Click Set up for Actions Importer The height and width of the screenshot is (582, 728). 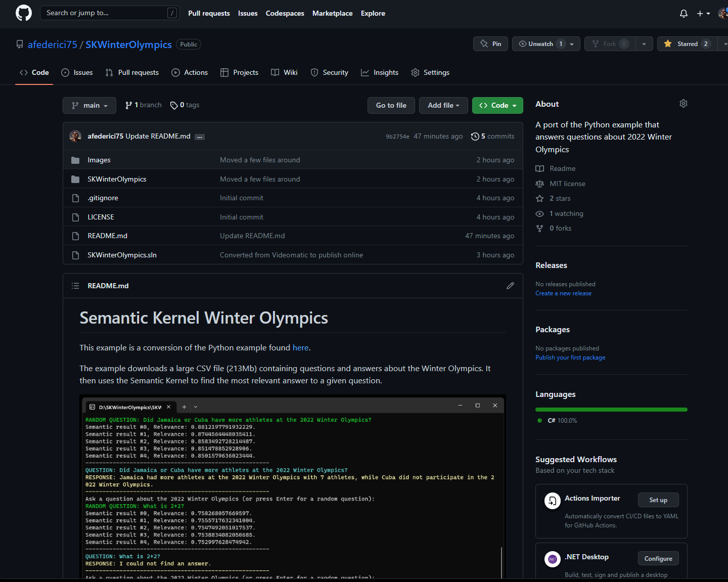pos(658,500)
